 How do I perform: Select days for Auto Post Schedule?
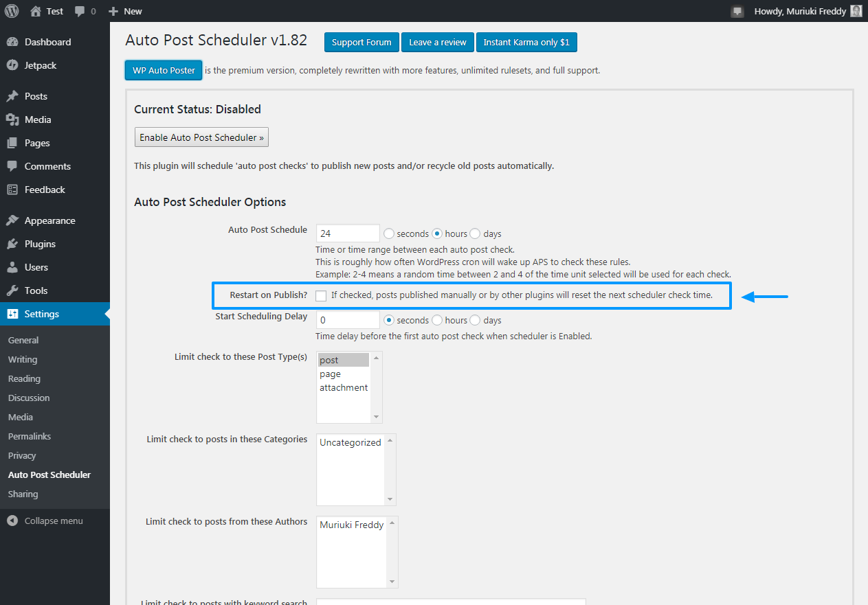475,233
